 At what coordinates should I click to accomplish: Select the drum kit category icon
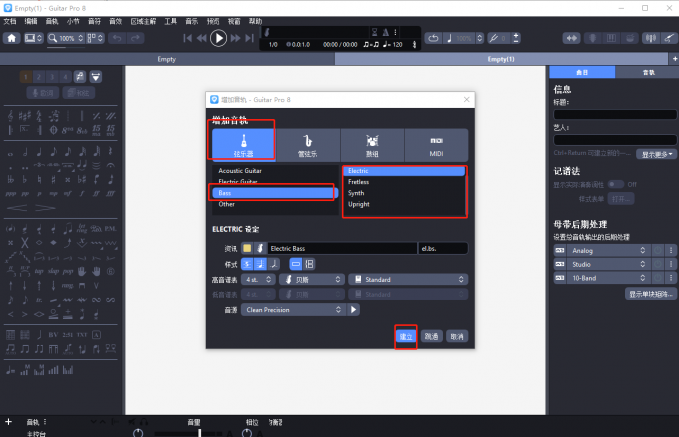[372, 143]
